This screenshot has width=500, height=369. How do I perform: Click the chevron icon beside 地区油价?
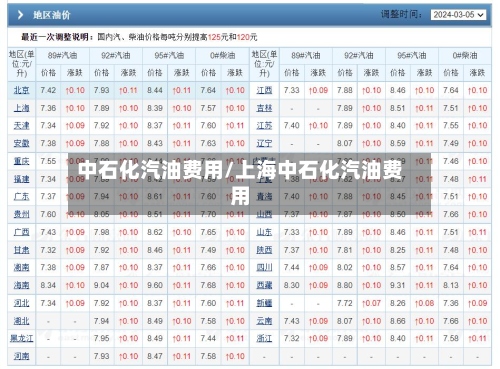coord(20,15)
